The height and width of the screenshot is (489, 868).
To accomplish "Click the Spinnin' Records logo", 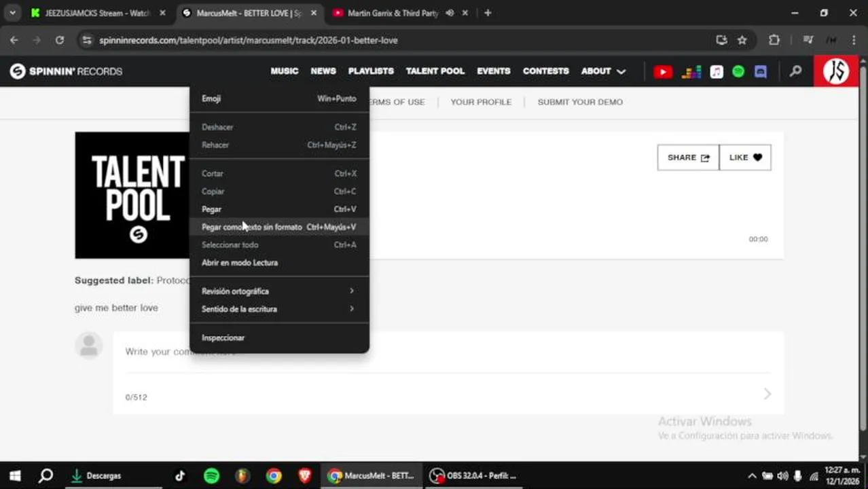I will pos(66,71).
